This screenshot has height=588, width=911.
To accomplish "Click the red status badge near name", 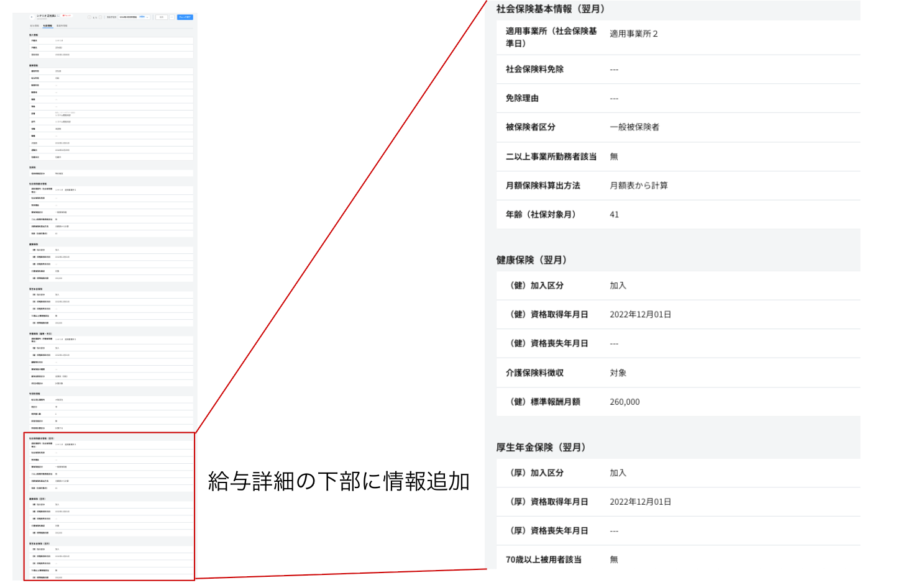I will [66, 16].
